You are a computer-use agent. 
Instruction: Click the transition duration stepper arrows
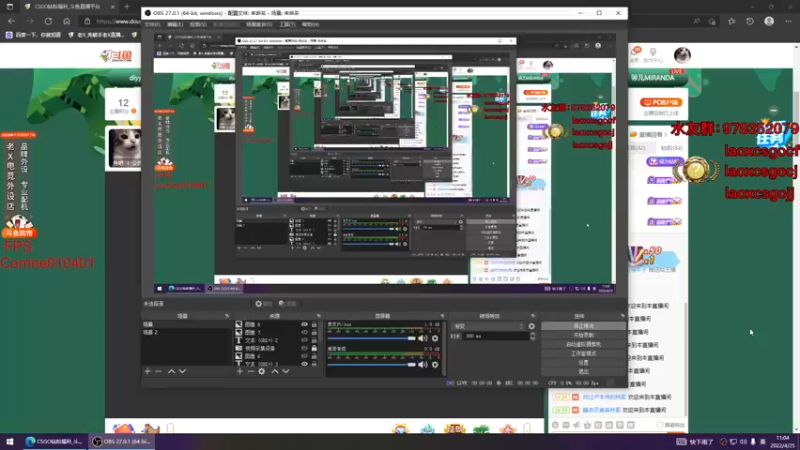pos(533,336)
